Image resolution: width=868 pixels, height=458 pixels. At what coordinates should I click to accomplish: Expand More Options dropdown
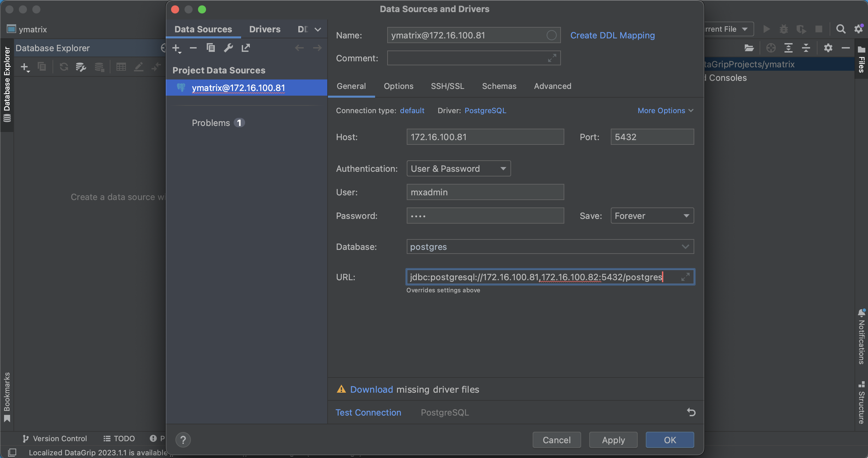[x=666, y=110]
